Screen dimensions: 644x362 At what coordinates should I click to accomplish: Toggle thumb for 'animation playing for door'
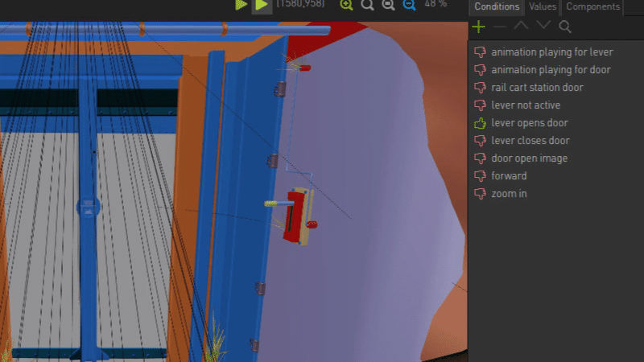(x=480, y=70)
